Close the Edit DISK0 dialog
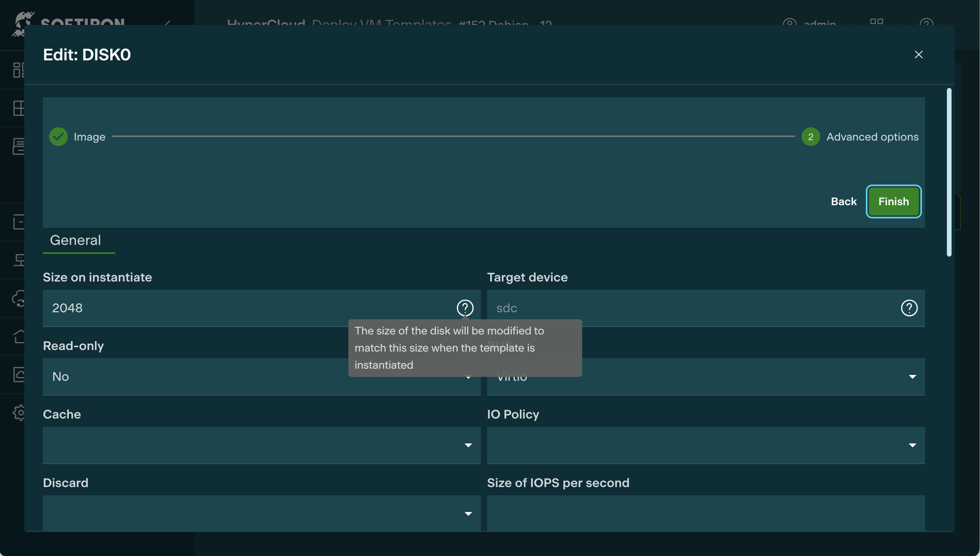 click(x=918, y=55)
